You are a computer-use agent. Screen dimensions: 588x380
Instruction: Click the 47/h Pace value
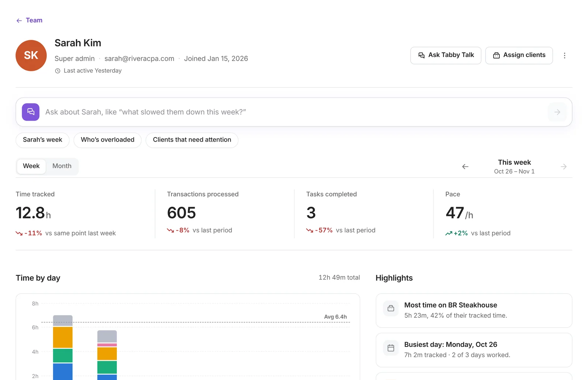tap(459, 213)
